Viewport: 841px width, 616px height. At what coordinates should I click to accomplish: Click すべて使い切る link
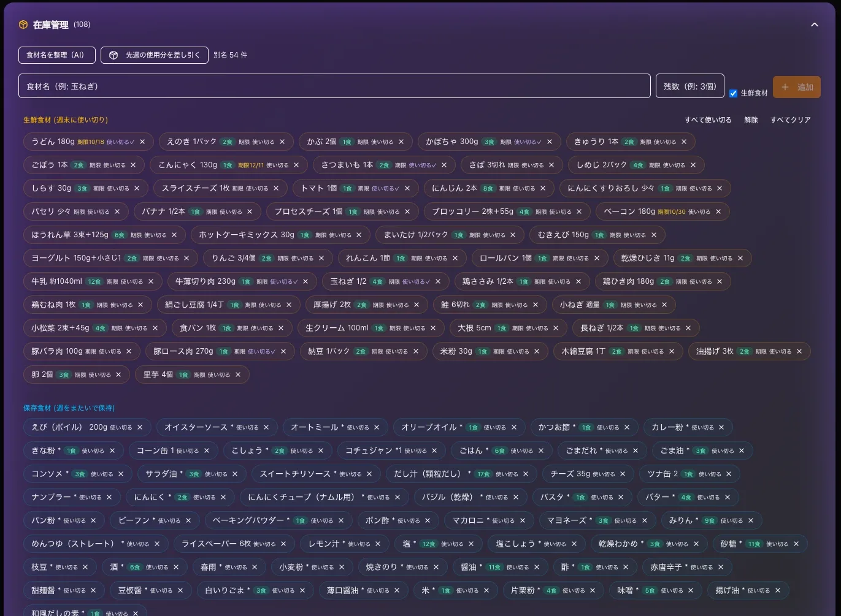(708, 120)
